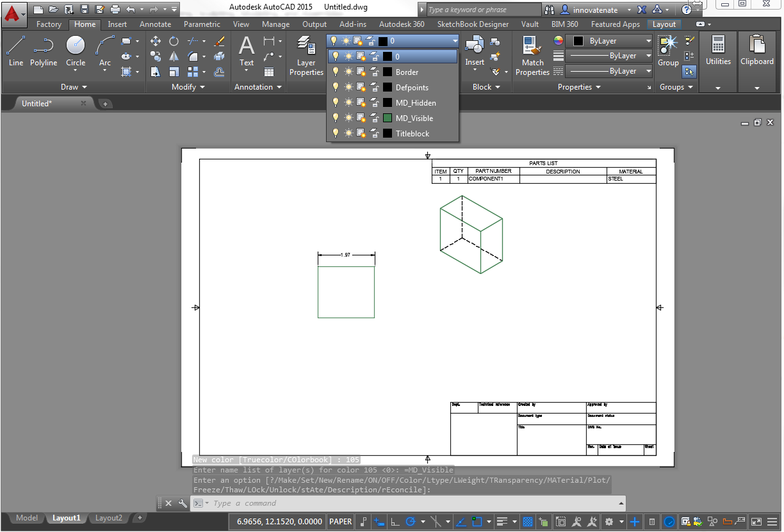
Task: Select the Arc tool
Action: coord(105,51)
